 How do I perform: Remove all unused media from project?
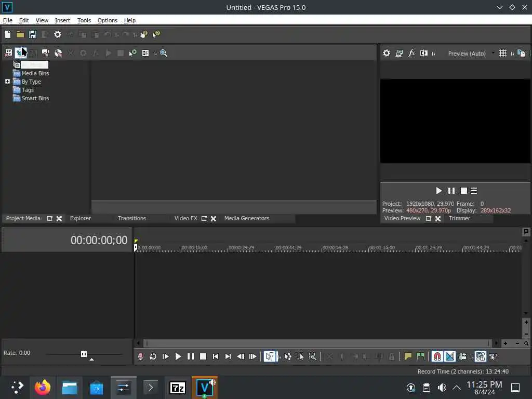(x=8, y=53)
